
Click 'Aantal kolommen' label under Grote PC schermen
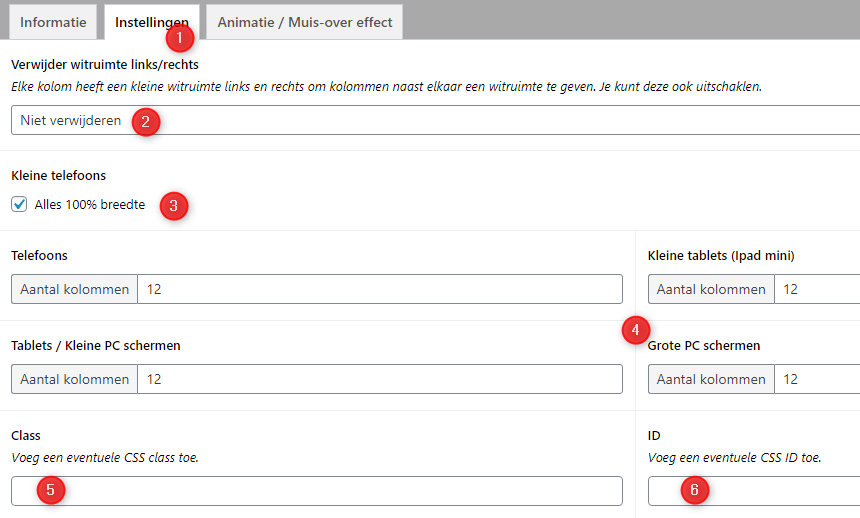click(711, 380)
